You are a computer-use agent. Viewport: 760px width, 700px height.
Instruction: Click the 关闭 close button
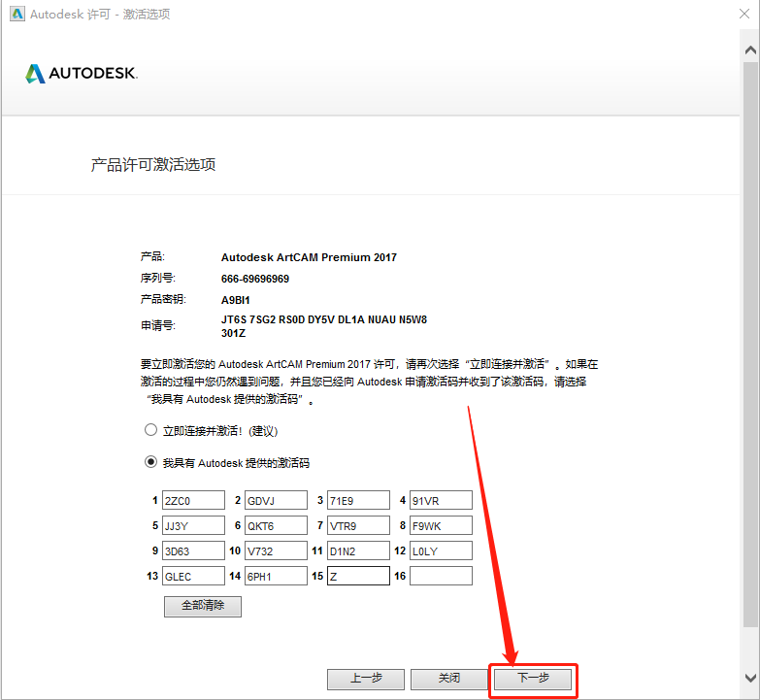click(448, 679)
